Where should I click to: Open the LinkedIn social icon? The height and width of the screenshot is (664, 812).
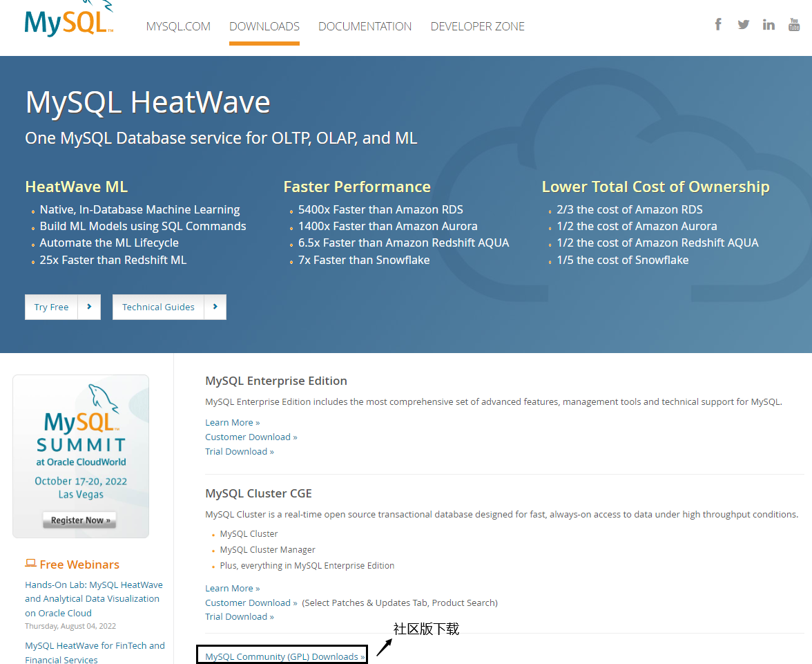click(x=768, y=24)
